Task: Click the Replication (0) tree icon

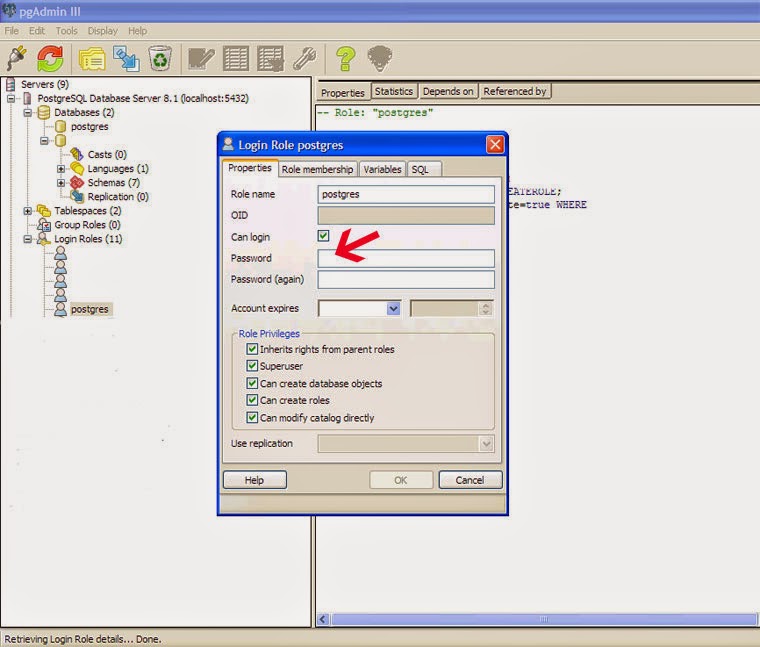Action: click(77, 197)
